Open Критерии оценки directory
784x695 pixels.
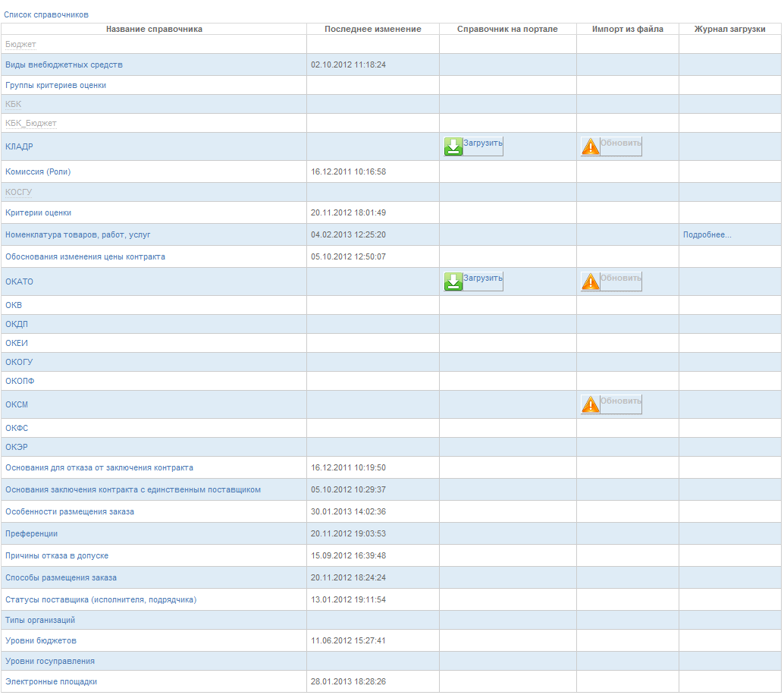38,212
